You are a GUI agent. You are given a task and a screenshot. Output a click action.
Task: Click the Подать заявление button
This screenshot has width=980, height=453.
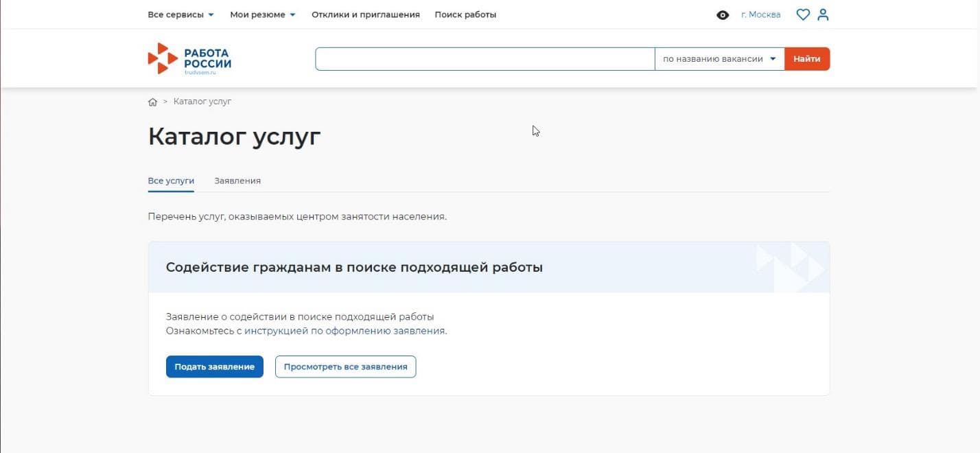214,367
